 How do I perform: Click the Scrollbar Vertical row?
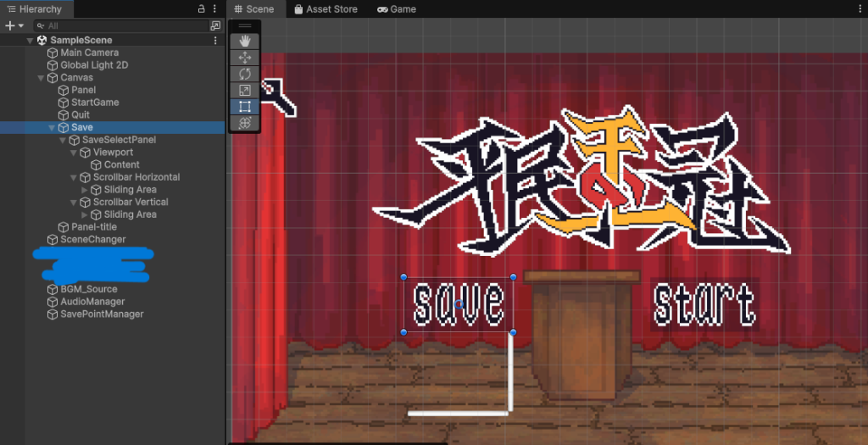tap(113, 202)
